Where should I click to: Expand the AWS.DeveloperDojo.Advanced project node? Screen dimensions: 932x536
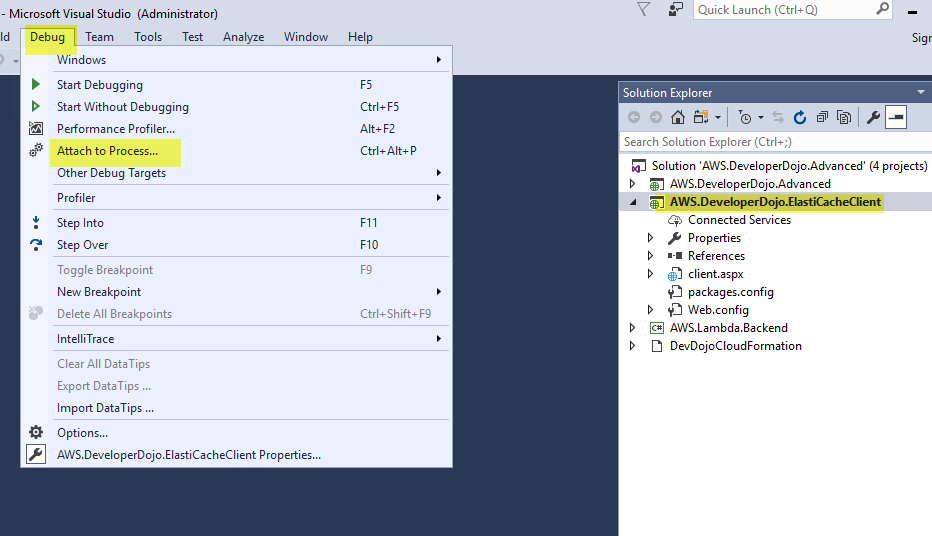(x=632, y=184)
